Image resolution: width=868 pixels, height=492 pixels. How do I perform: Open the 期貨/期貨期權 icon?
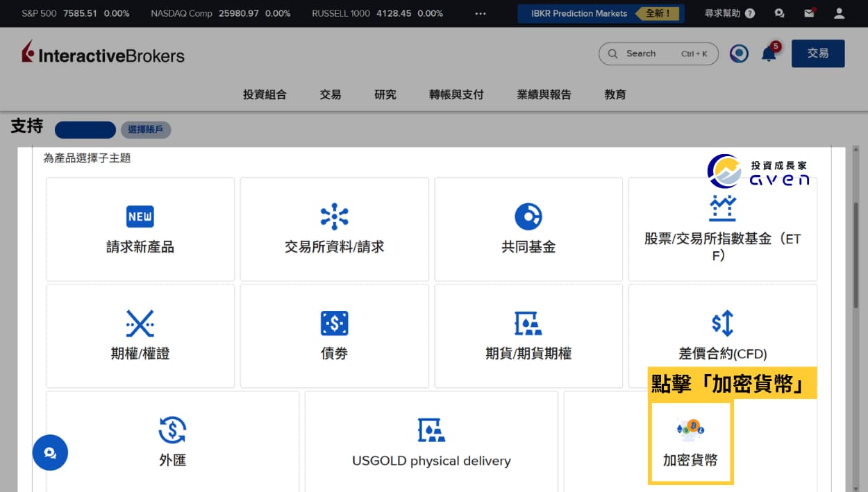pos(528,323)
